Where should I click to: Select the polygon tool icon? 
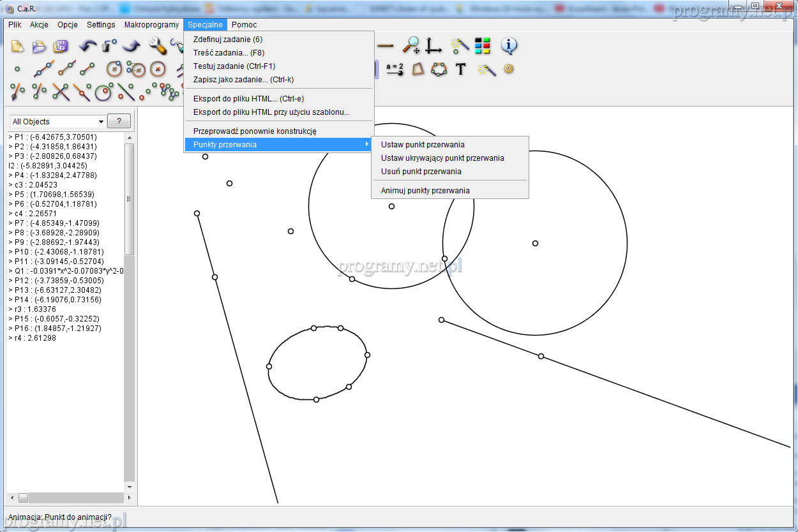[x=418, y=69]
